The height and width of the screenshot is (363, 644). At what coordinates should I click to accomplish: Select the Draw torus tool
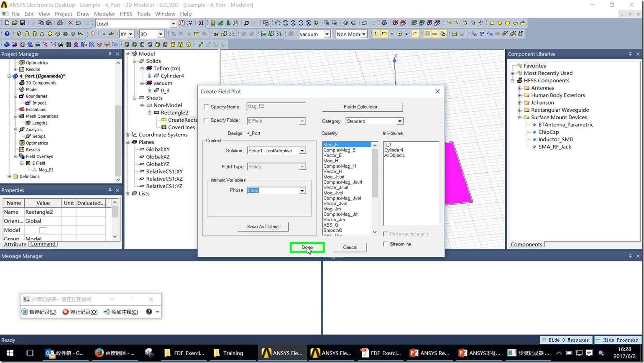click(x=58, y=34)
